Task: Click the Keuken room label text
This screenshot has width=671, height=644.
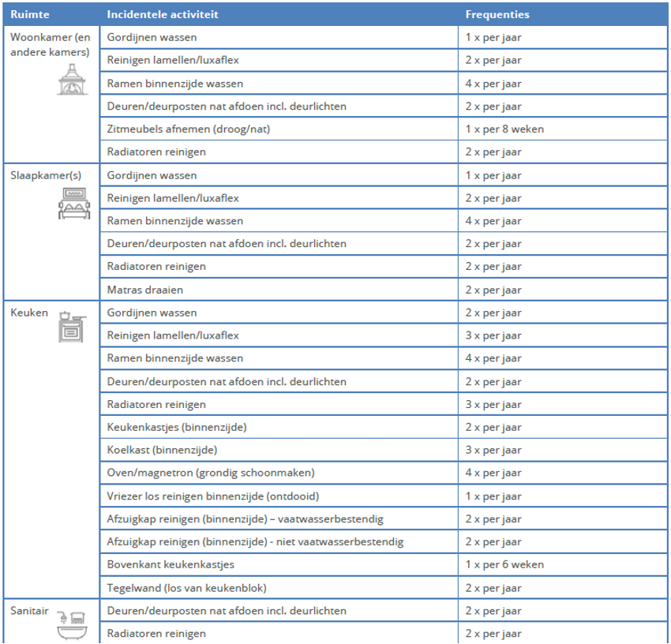Action: pos(29,313)
